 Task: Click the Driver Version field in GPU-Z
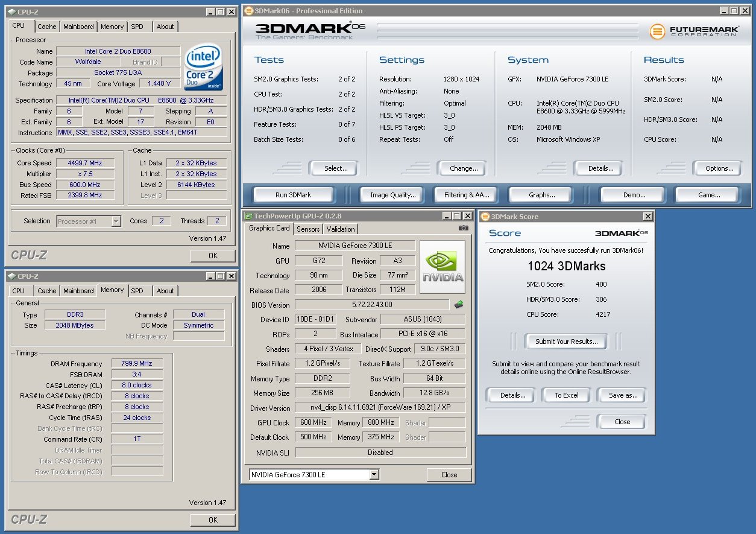[x=380, y=408]
